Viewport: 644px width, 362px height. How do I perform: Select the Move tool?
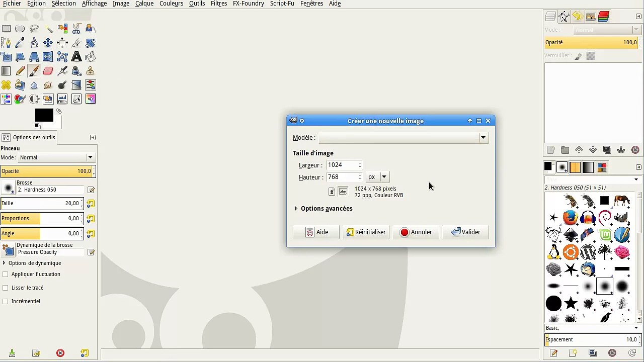(48, 43)
